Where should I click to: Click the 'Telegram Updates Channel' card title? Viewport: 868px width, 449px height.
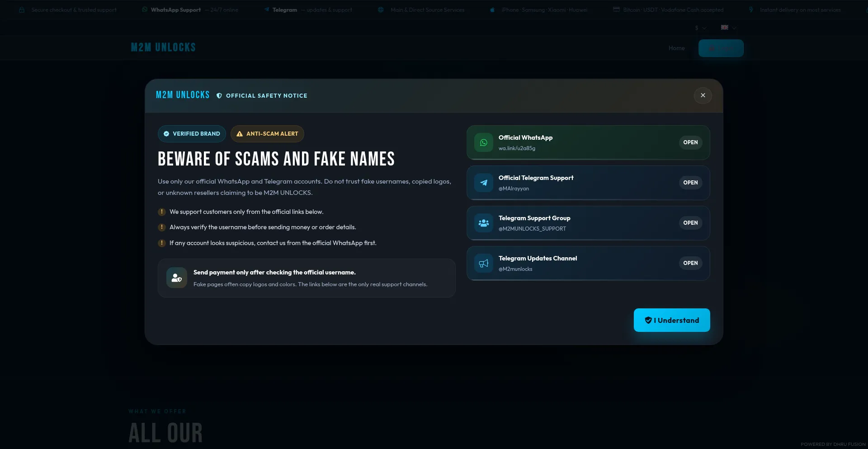(x=538, y=258)
